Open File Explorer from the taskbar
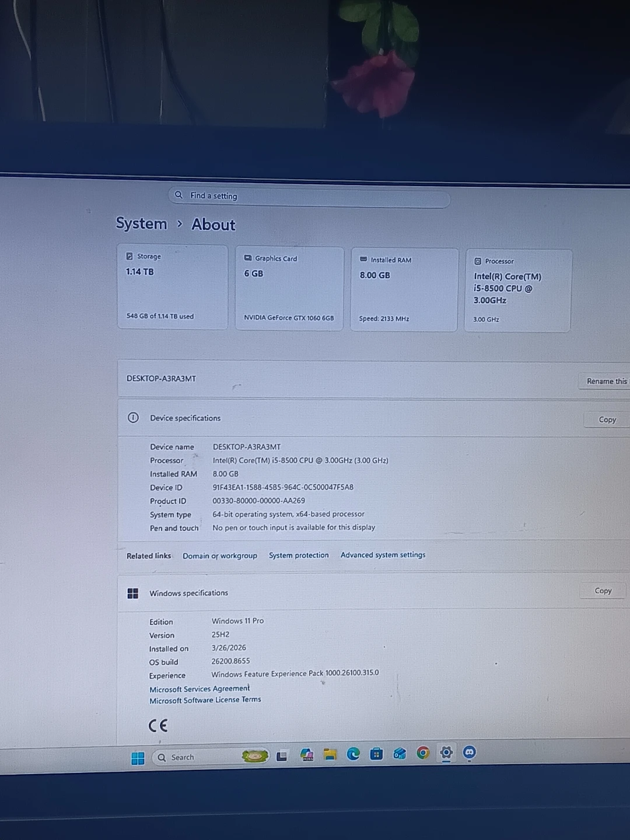Image resolution: width=630 pixels, height=840 pixels. pos(330,754)
